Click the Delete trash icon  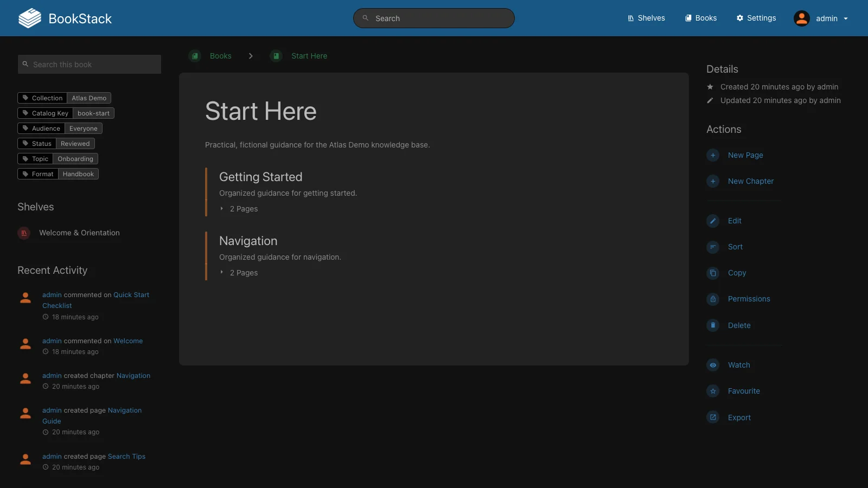tap(713, 325)
